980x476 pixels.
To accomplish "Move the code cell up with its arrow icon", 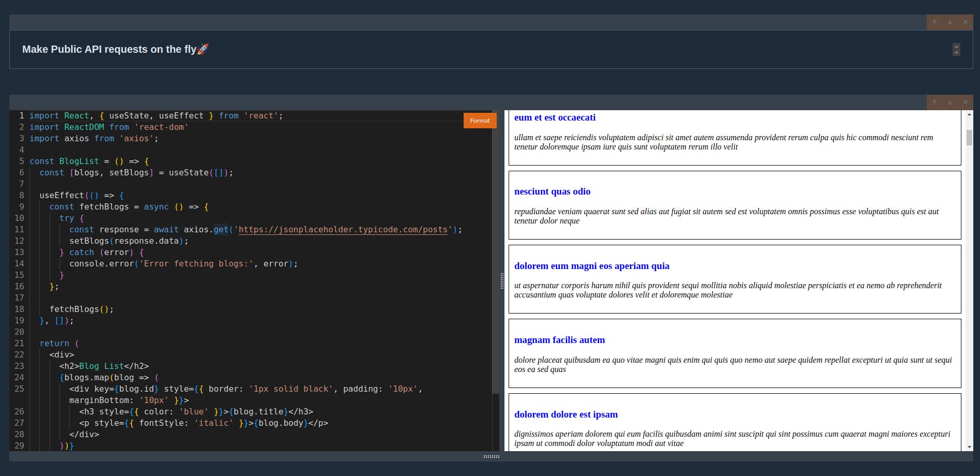I will pyautogui.click(x=935, y=102).
